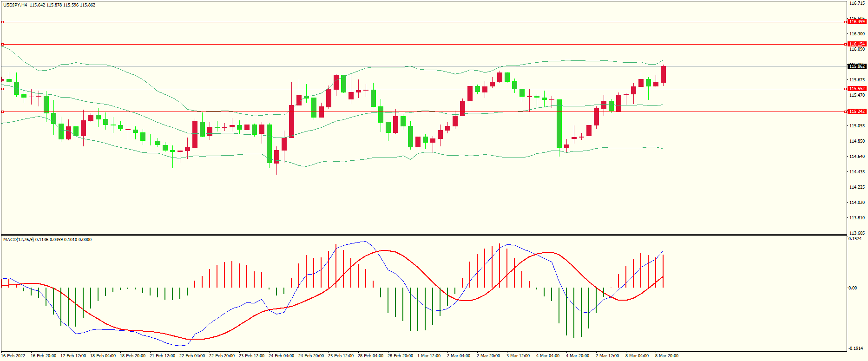
Task: Click the 0.1574 MACD scale value
Action: click(x=855, y=239)
